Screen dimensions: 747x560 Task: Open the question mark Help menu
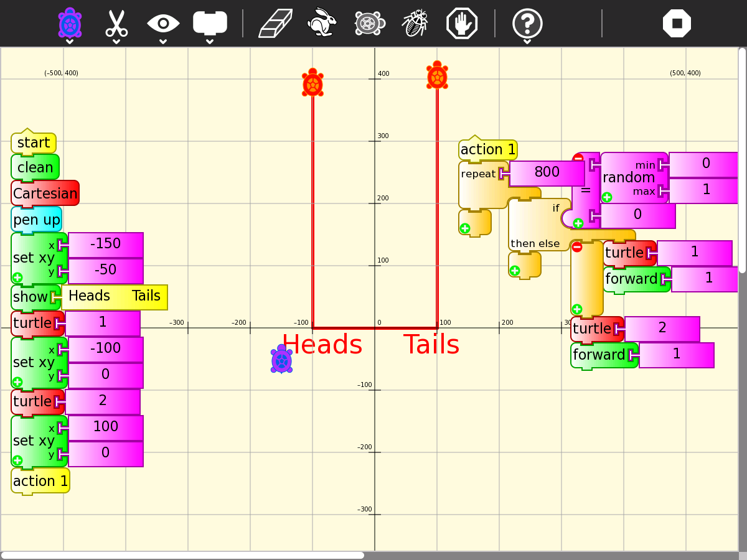[527, 23]
